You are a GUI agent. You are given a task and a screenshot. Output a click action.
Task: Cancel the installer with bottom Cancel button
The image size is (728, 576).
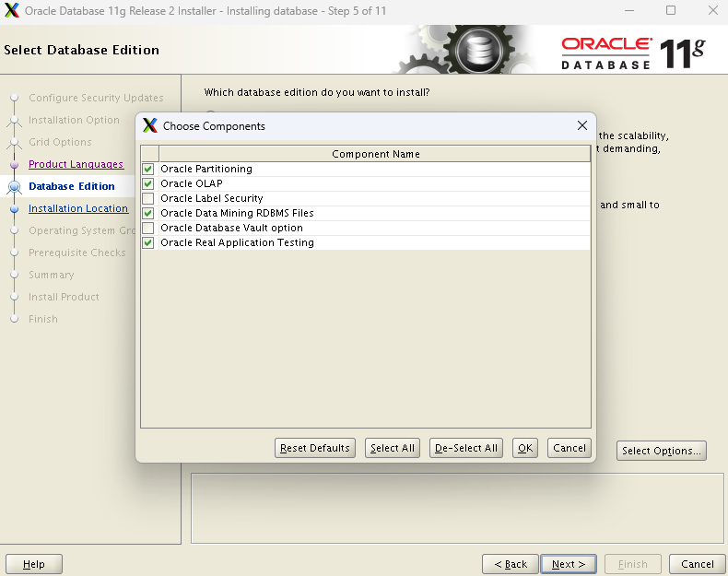[697, 564]
